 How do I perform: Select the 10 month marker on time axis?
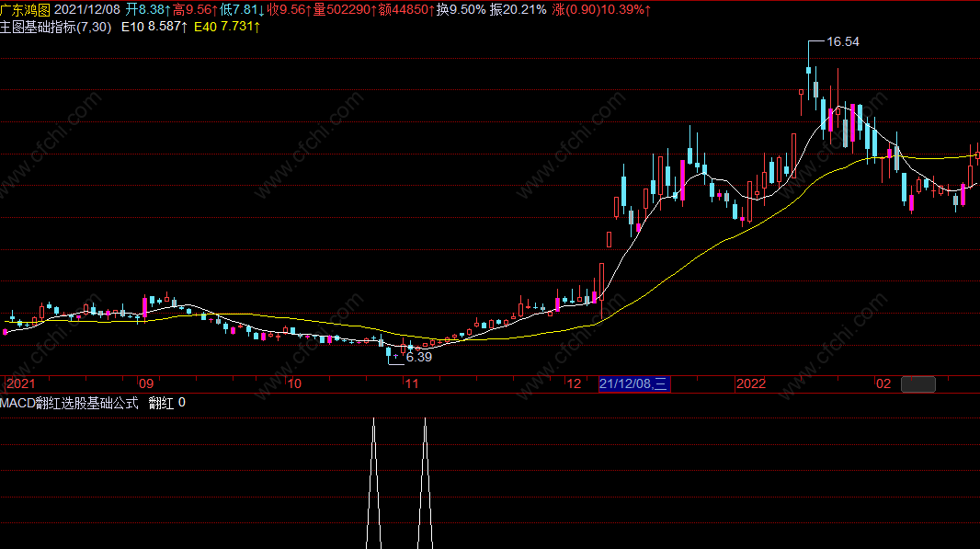click(x=294, y=383)
